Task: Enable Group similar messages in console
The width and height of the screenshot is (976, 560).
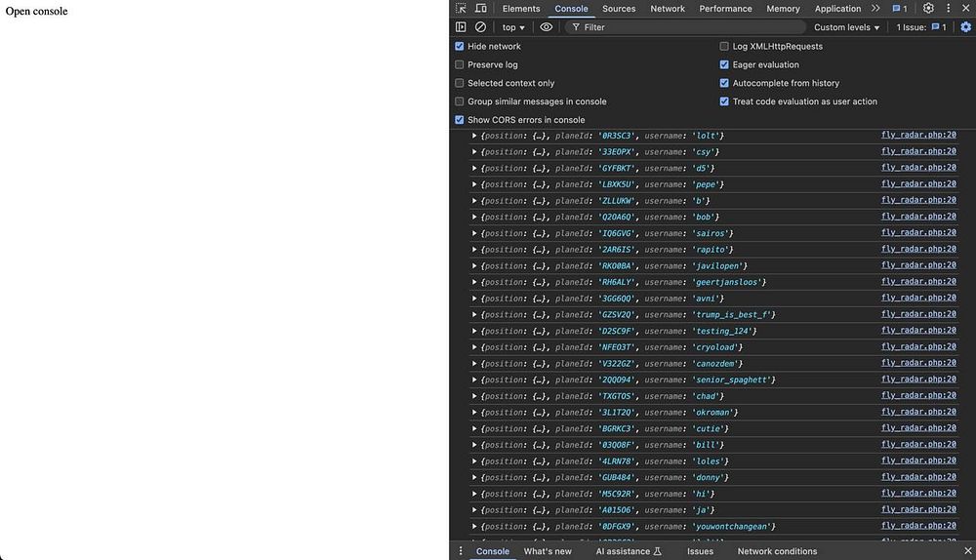Action: click(460, 101)
